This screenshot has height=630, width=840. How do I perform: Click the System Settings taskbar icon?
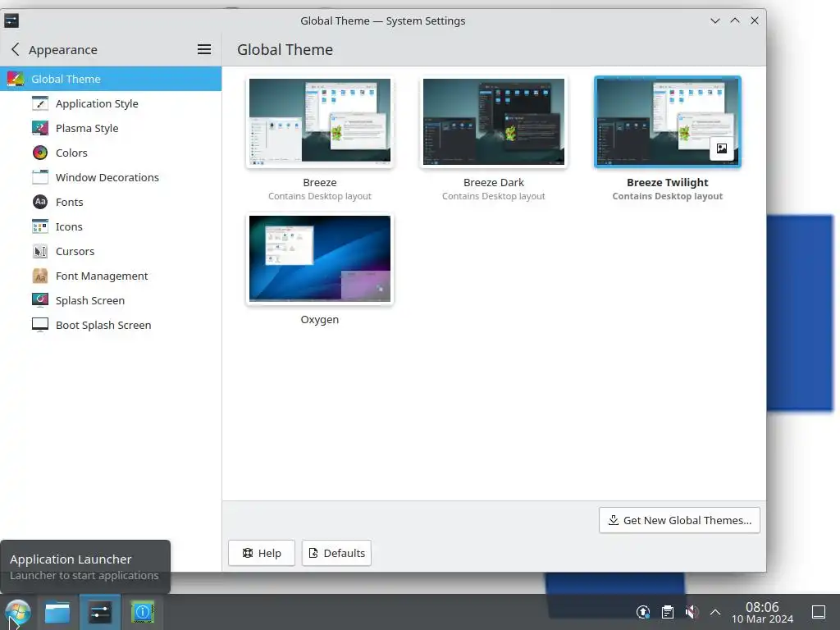click(100, 612)
